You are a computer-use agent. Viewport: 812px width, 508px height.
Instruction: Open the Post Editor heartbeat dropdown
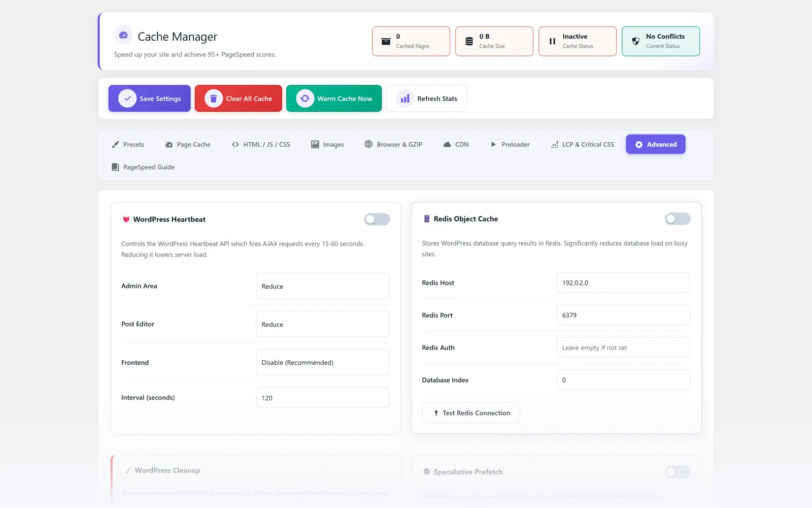point(323,324)
